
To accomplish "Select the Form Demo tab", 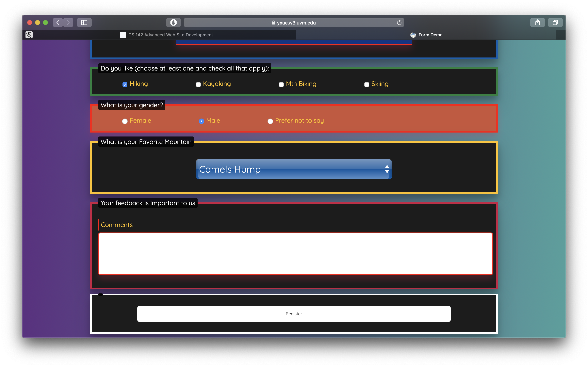I will [426, 35].
